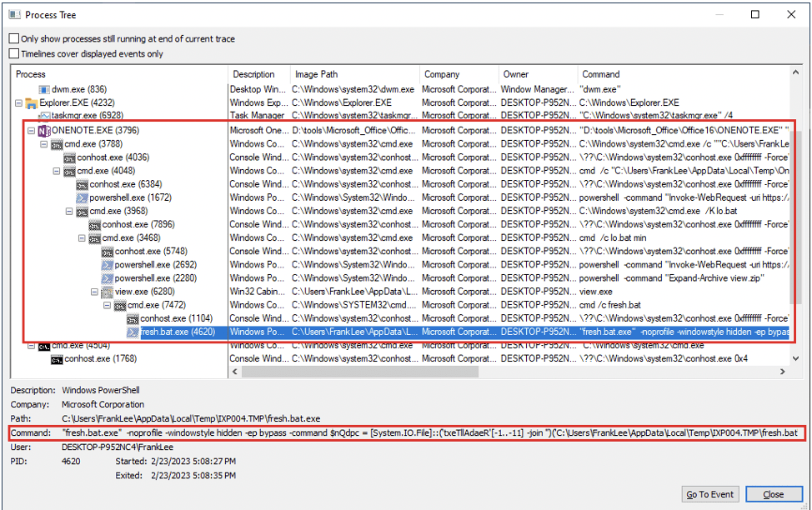Sort by the Command column header

[684, 74]
